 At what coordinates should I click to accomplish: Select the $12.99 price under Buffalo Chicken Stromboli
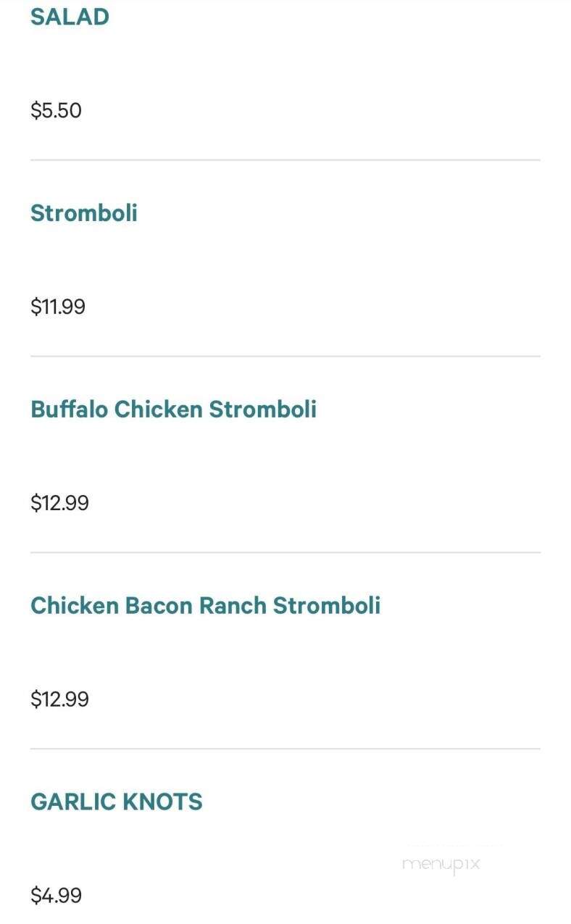tap(59, 504)
